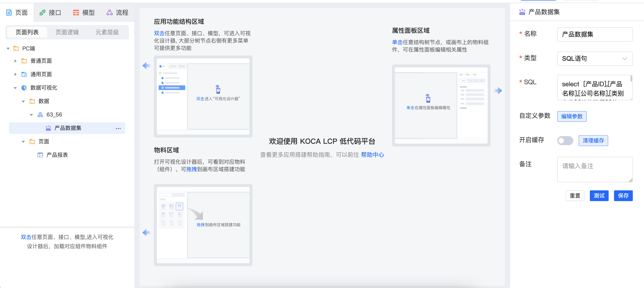Click into the SQL textarea

(x=595, y=88)
